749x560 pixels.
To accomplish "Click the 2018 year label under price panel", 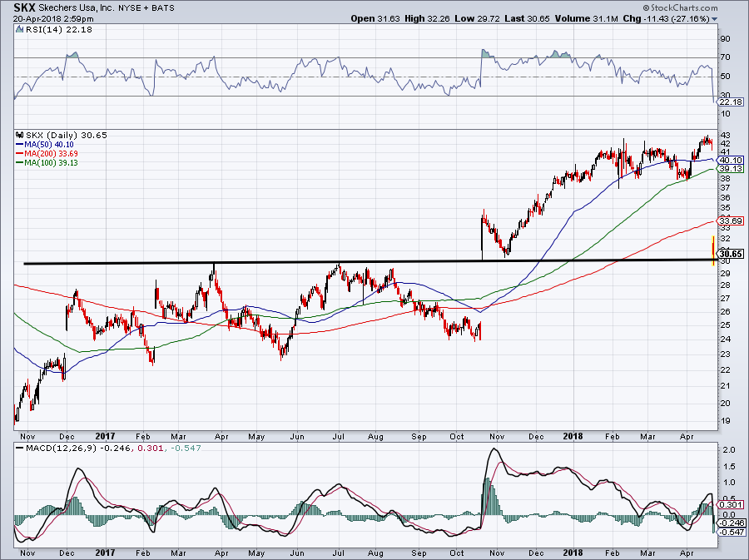I will tap(573, 436).
